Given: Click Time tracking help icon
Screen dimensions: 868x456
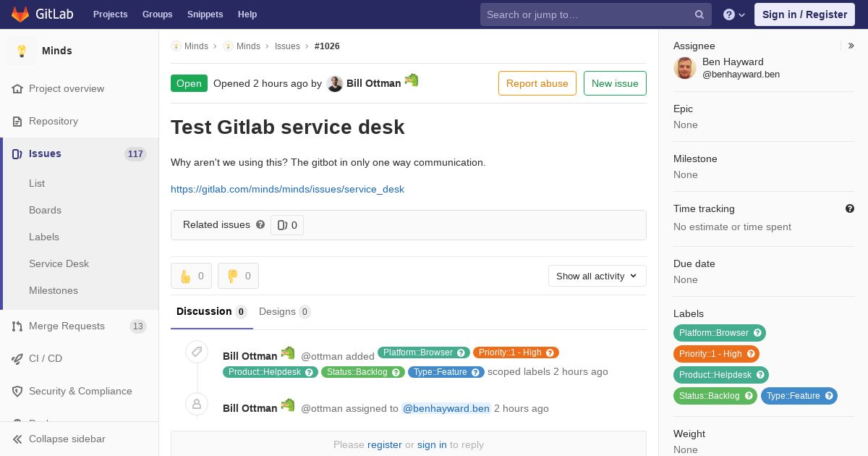Looking at the screenshot, I should point(850,208).
